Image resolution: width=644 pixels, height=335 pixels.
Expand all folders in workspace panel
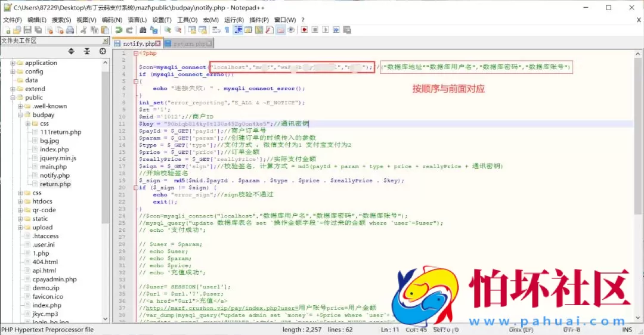coord(71,51)
